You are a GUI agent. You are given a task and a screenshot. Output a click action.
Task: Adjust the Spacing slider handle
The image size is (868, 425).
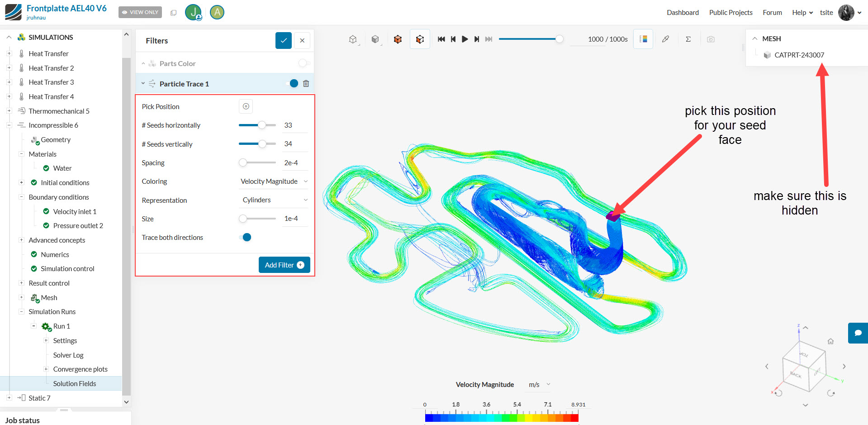(243, 162)
